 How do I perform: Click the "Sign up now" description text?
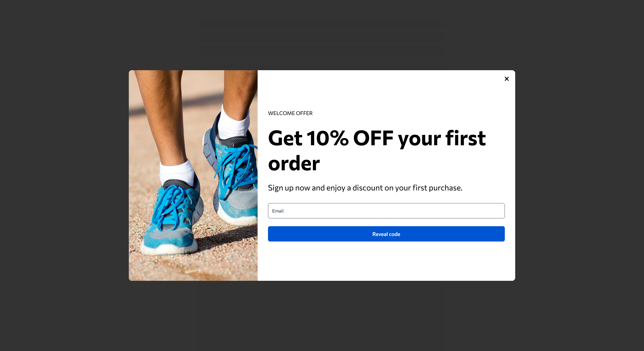click(365, 188)
